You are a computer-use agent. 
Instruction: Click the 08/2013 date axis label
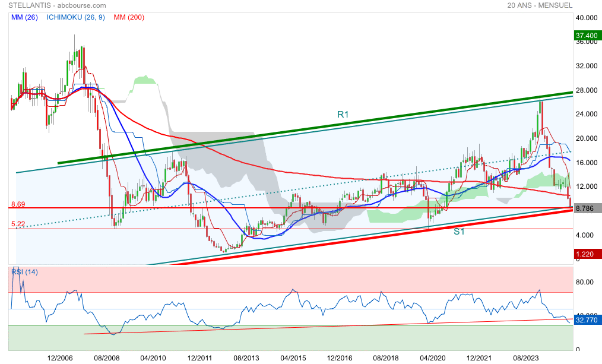click(246, 358)
